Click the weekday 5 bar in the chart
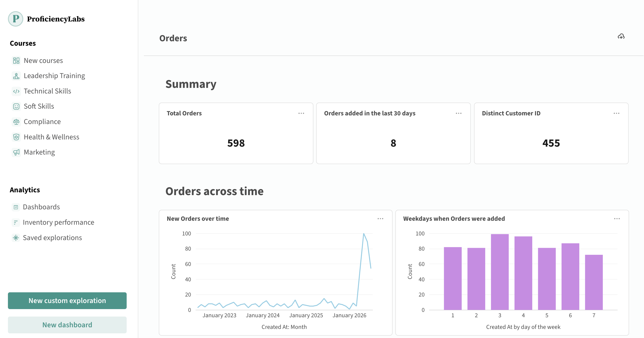 pyautogui.click(x=547, y=279)
